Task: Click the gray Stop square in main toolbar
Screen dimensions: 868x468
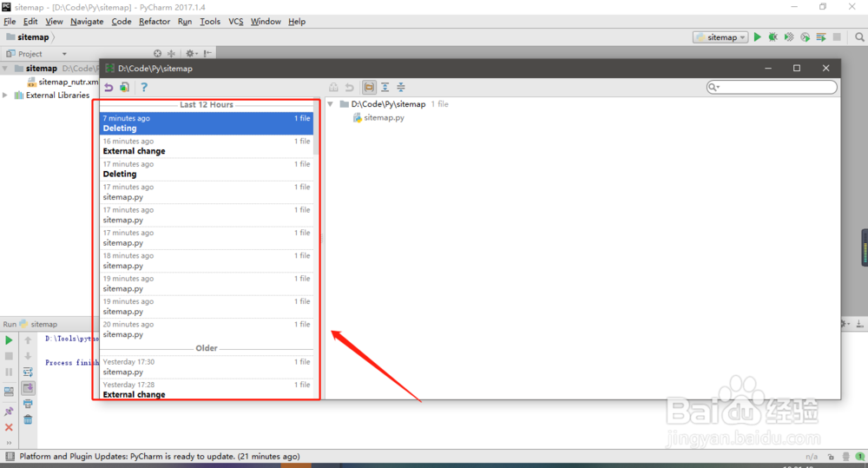Action: [x=837, y=37]
